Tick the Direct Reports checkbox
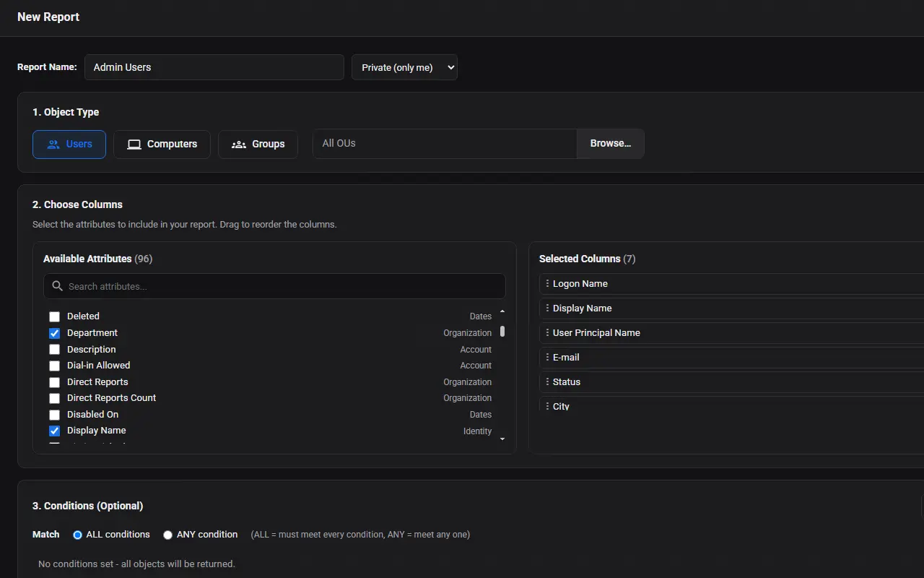The height and width of the screenshot is (578, 924). 54,382
